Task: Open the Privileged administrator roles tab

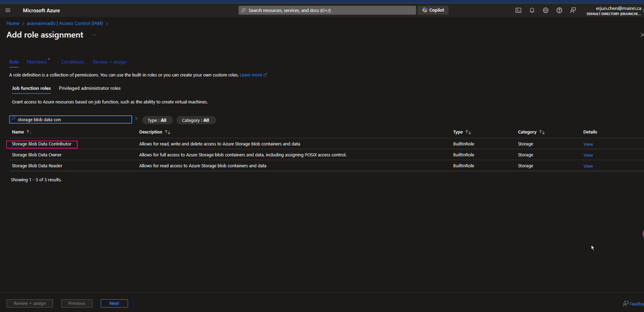Action: 89,88
